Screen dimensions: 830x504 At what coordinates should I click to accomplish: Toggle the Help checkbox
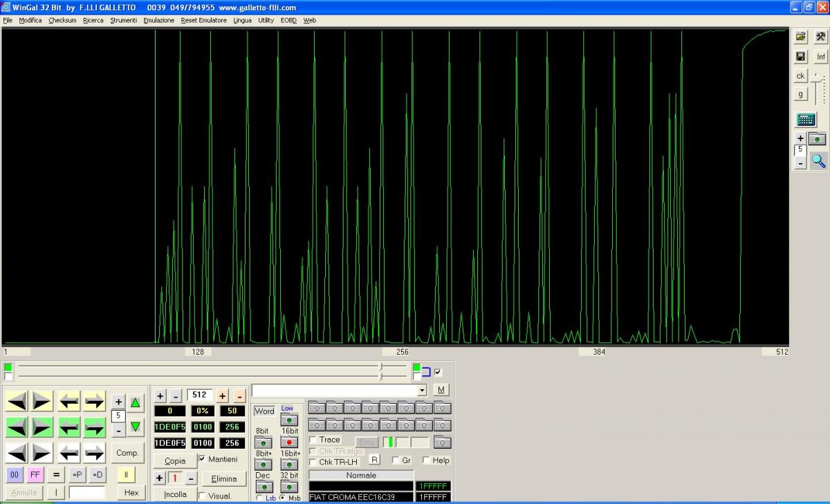point(427,460)
